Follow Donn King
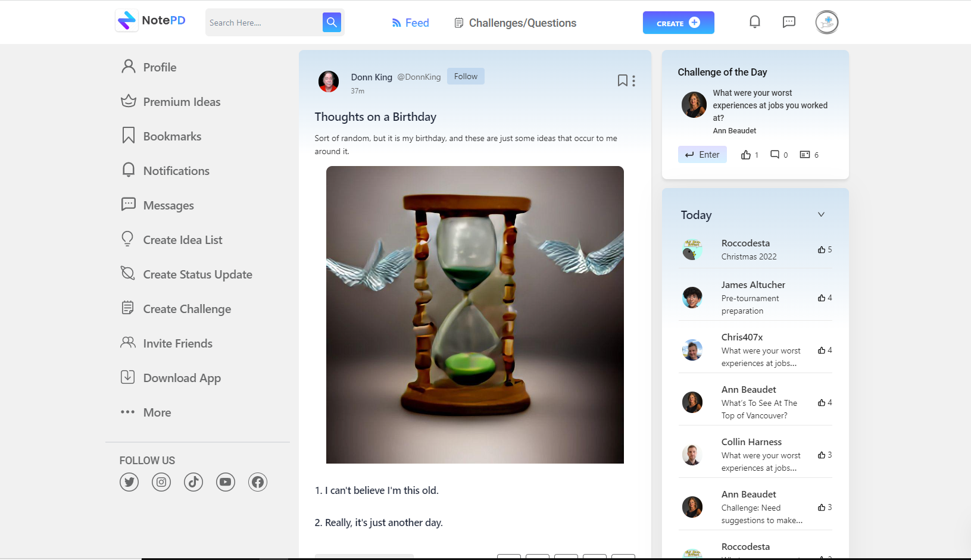This screenshot has height=560, width=971. tap(466, 76)
